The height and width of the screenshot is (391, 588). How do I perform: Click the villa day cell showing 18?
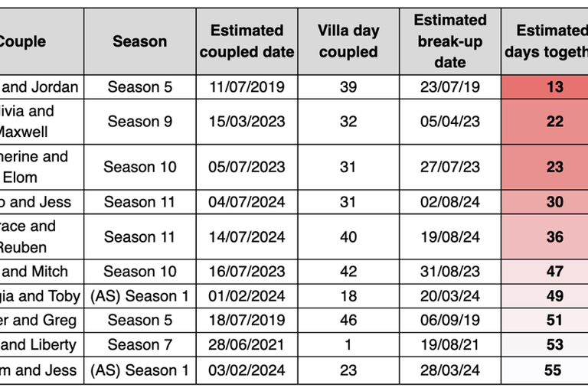coord(348,295)
